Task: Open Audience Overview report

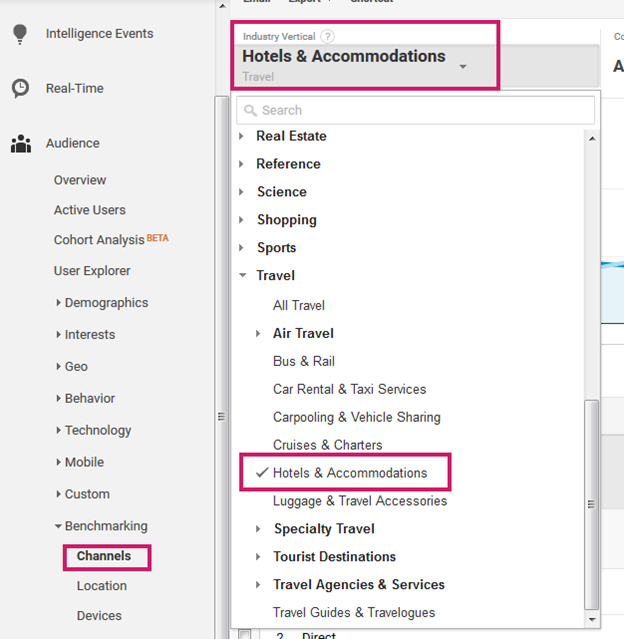Action: (80, 180)
